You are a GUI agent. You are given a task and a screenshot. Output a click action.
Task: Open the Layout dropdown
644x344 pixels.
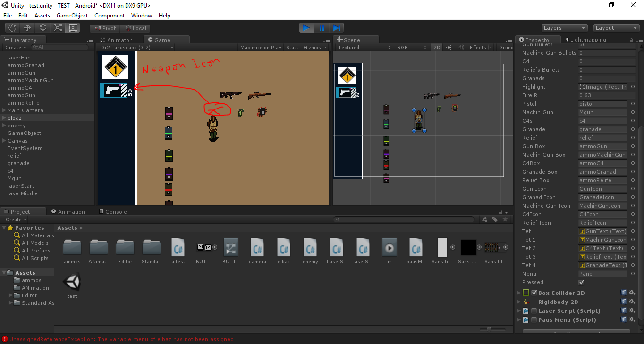[x=616, y=28]
